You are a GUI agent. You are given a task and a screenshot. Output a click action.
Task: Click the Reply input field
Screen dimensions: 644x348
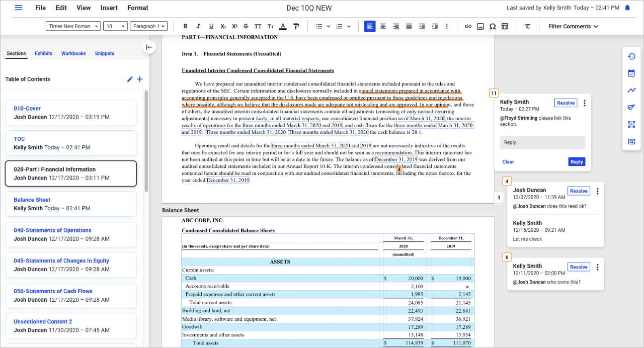tap(542, 142)
